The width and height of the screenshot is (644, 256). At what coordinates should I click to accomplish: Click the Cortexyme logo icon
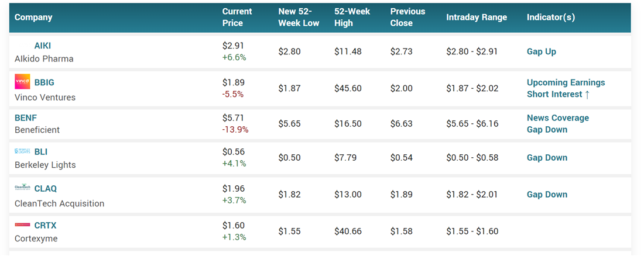pyautogui.click(x=22, y=225)
